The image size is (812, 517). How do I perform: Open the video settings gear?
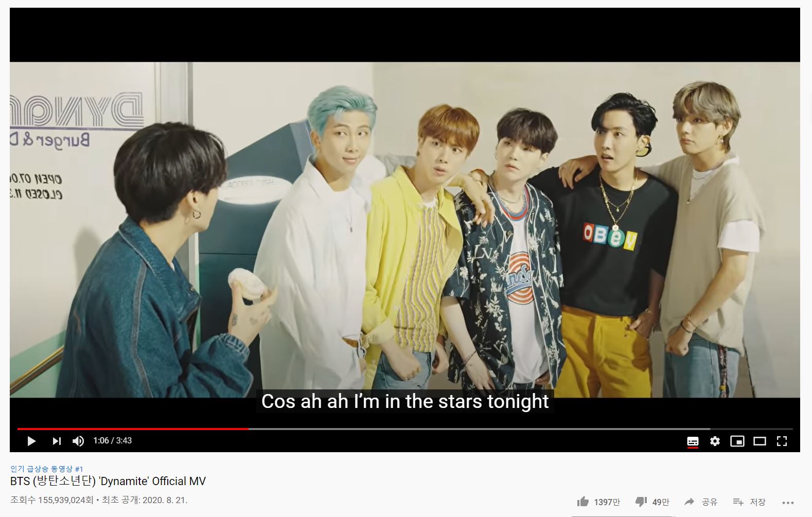point(715,441)
